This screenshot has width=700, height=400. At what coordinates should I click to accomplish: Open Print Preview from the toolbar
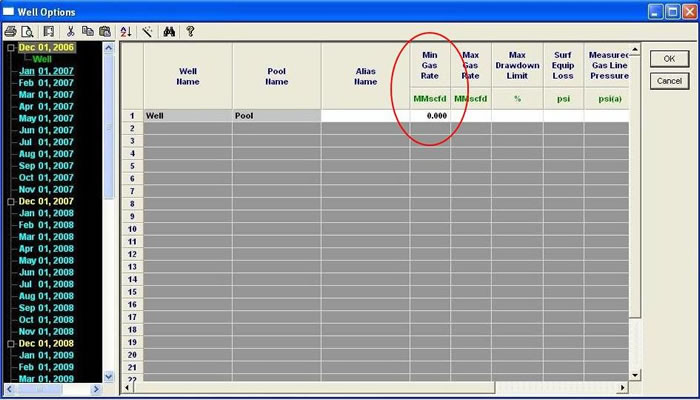(27, 32)
